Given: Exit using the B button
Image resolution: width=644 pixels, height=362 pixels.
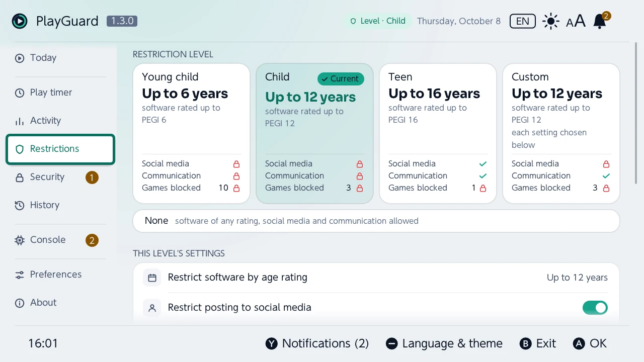Looking at the screenshot, I should [x=537, y=343].
